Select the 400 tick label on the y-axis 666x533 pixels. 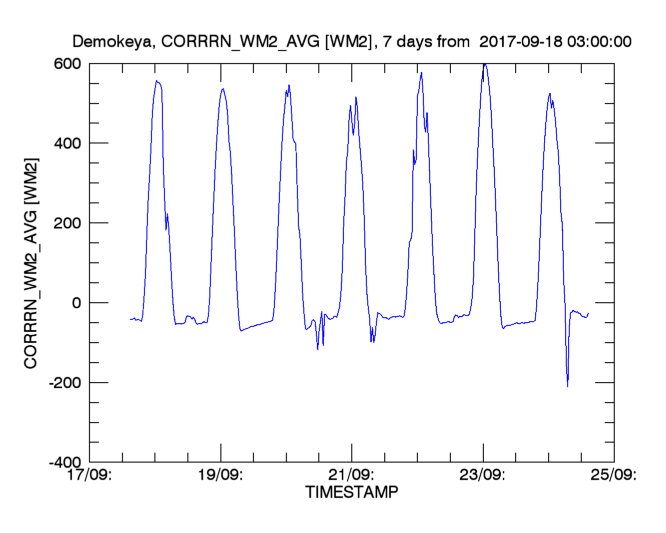[x=67, y=143]
